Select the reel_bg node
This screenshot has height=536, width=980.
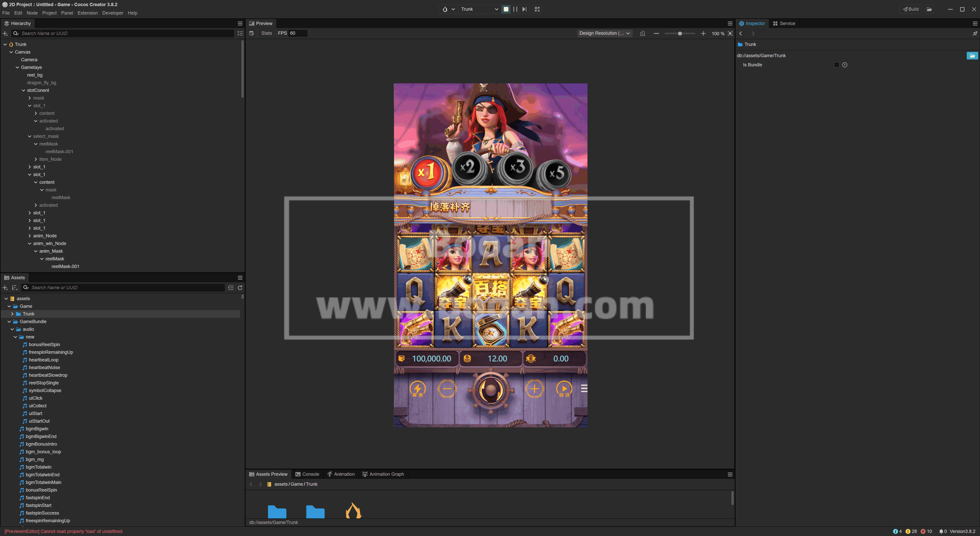pos(35,75)
